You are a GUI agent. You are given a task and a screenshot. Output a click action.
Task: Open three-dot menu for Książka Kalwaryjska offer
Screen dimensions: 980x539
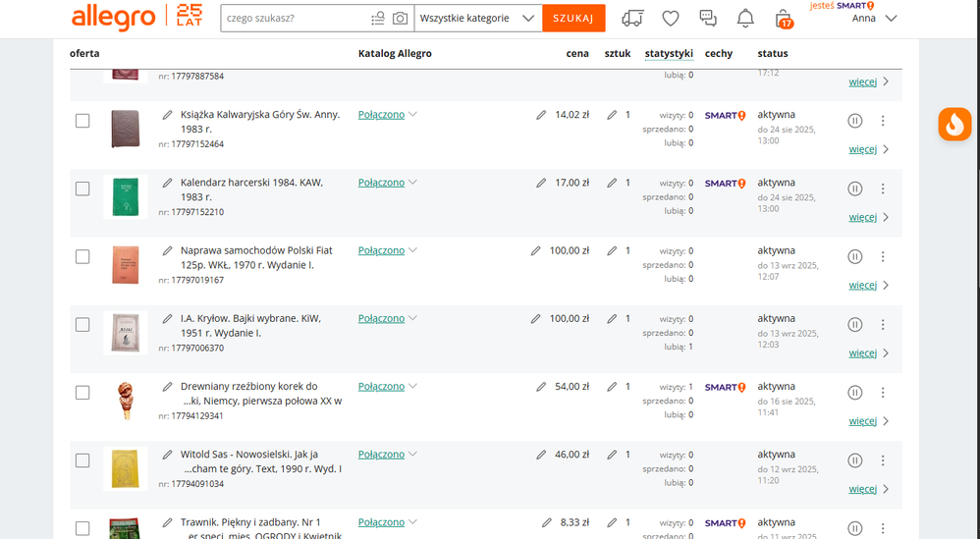click(883, 121)
